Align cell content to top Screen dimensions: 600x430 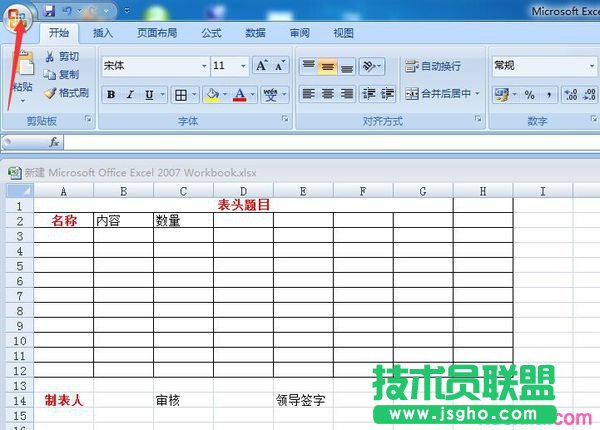(x=308, y=66)
